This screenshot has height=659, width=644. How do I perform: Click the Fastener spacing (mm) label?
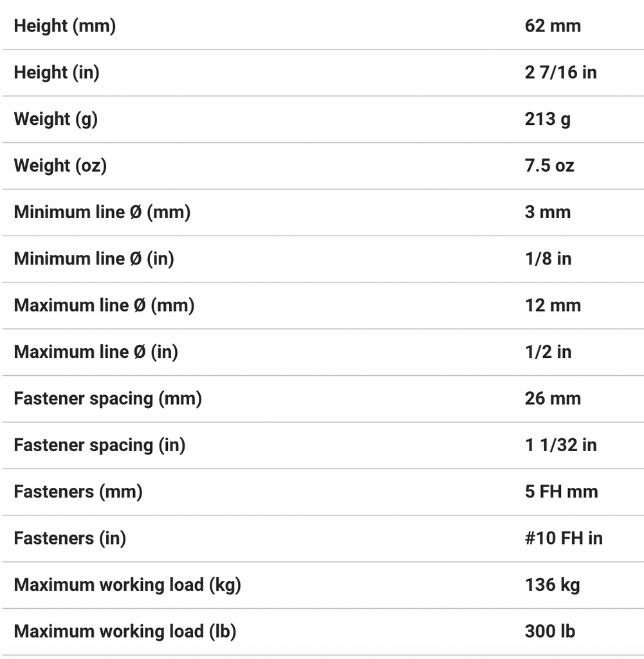pyautogui.click(x=107, y=398)
